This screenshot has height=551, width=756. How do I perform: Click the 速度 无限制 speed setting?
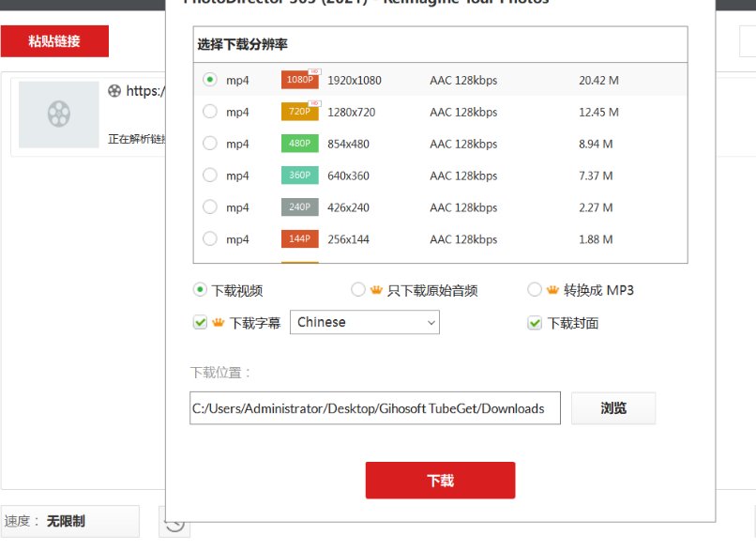(x=70, y=521)
